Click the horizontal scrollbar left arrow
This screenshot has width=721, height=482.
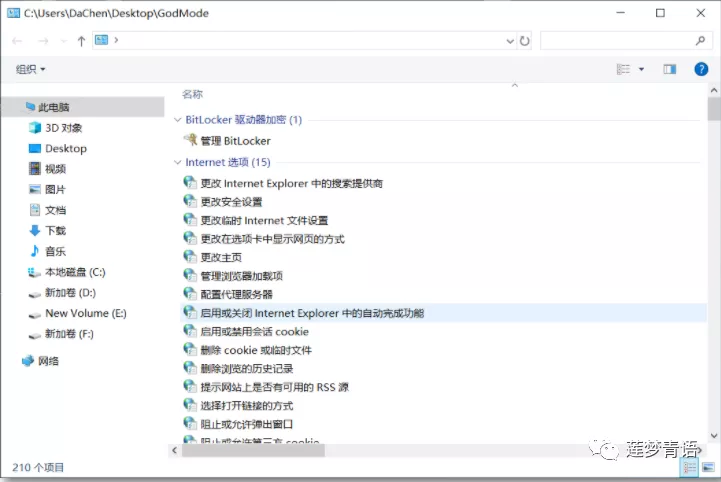174,450
